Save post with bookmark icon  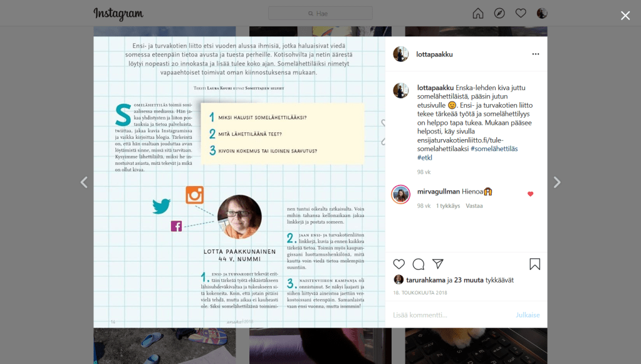pyautogui.click(x=534, y=264)
